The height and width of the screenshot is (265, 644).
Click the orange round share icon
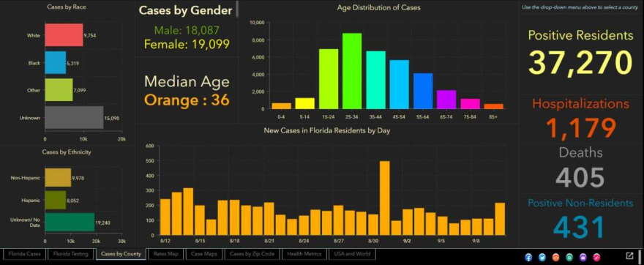point(555,257)
